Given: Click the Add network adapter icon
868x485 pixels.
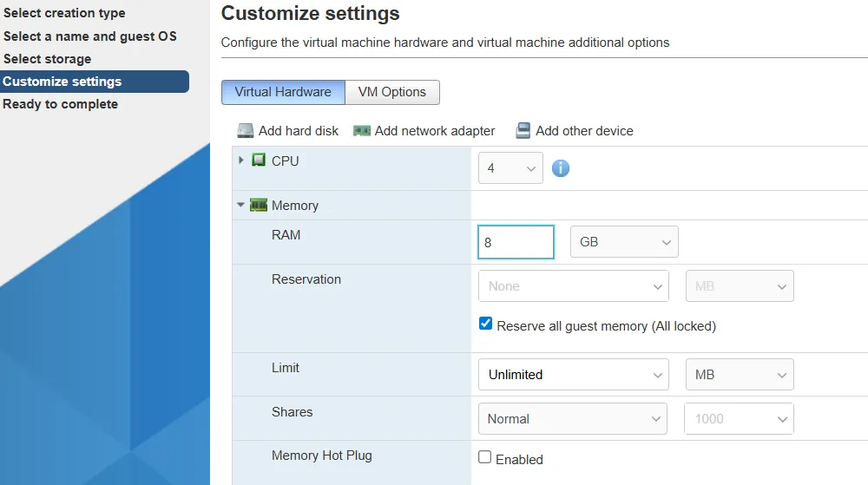Looking at the screenshot, I should pyautogui.click(x=362, y=131).
